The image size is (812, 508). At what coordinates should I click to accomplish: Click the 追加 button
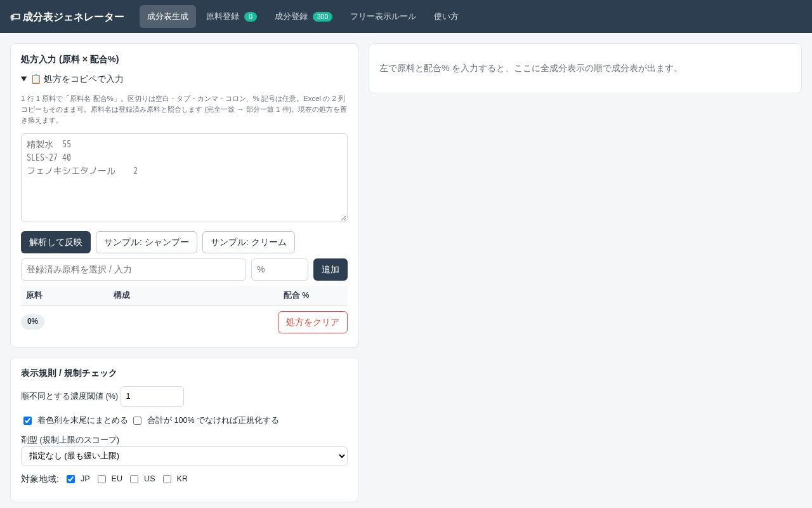pos(331,269)
